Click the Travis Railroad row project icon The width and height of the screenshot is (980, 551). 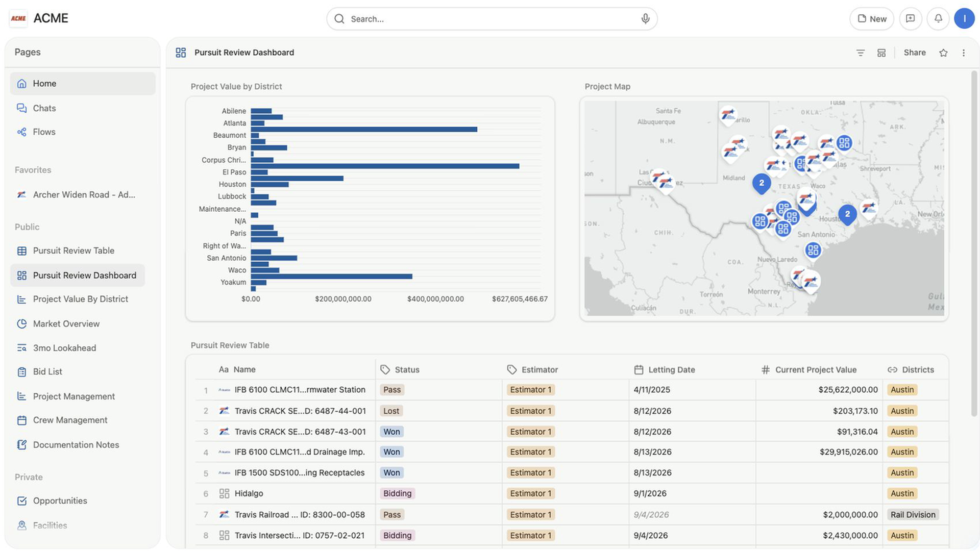(224, 514)
